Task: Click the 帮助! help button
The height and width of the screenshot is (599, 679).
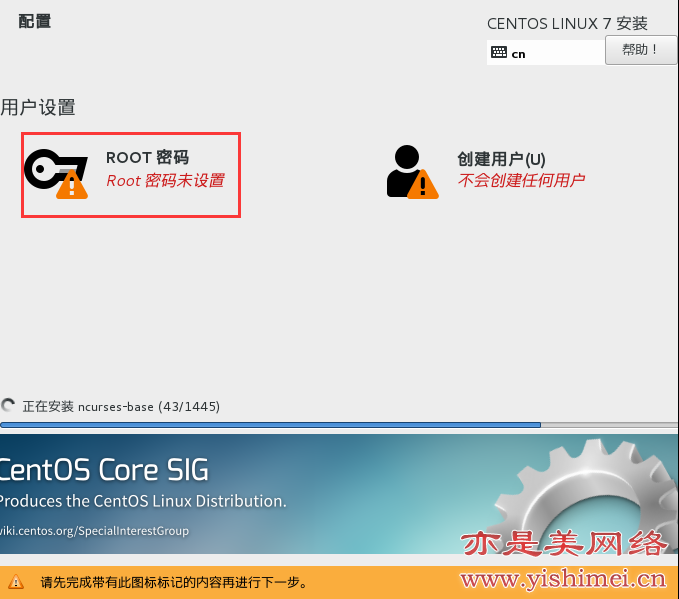Action: pyautogui.click(x=641, y=50)
